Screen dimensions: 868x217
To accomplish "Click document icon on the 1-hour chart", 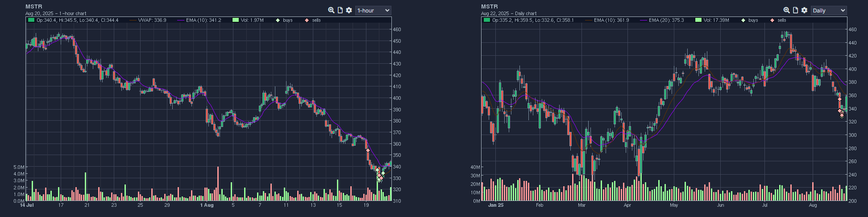I will click(340, 10).
